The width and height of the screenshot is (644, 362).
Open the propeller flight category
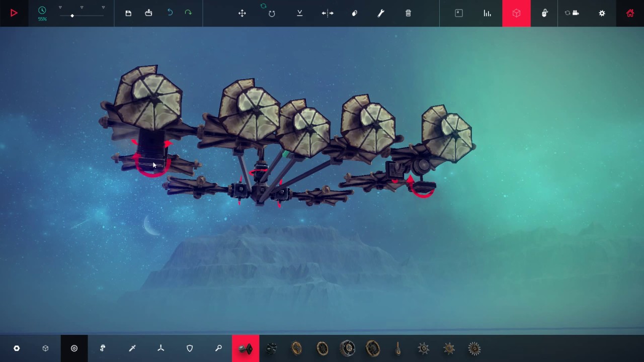tap(161, 348)
